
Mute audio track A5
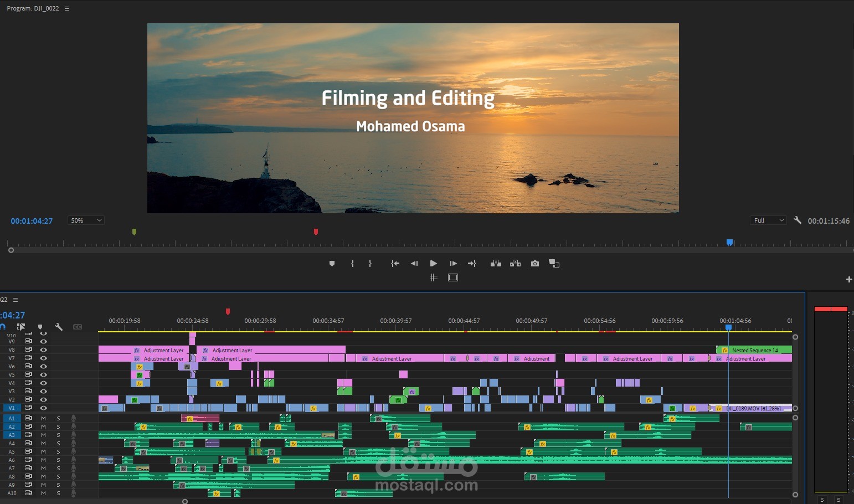coord(43,452)
